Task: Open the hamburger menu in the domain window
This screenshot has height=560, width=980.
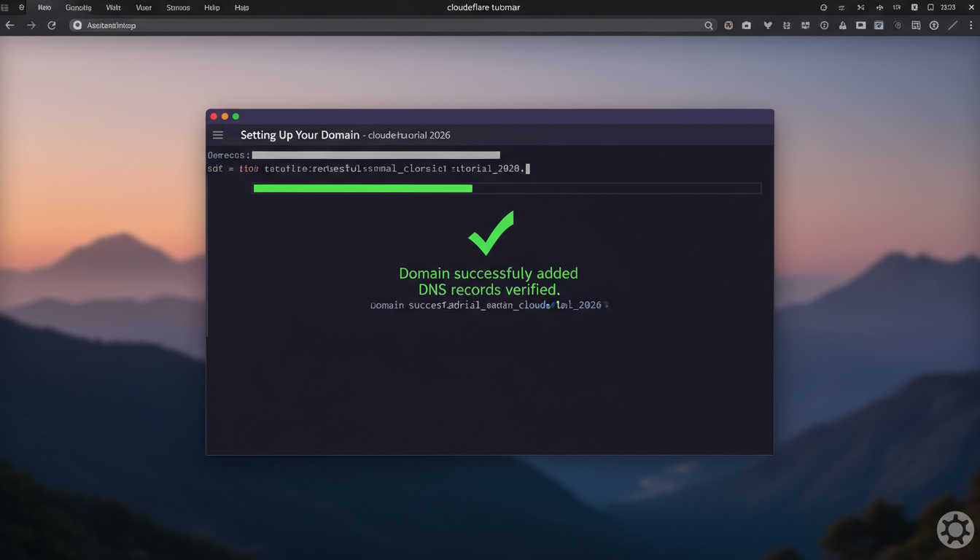Action: (x=217, y=135)
